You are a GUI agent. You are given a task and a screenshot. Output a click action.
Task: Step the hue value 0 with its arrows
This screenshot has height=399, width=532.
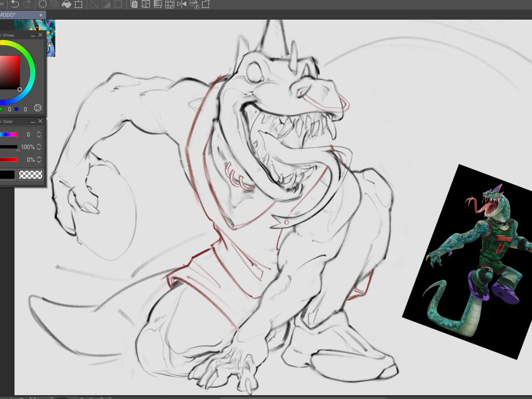[x=39, y=134]
